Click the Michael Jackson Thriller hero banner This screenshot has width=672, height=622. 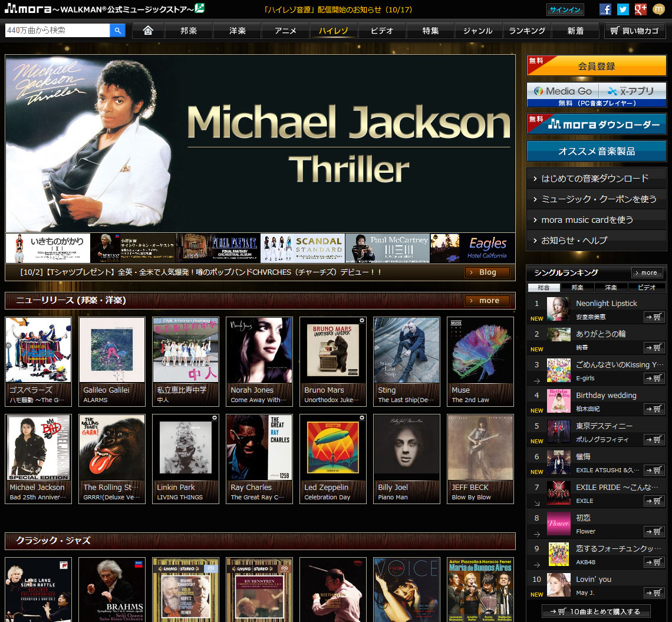(260, 144)
